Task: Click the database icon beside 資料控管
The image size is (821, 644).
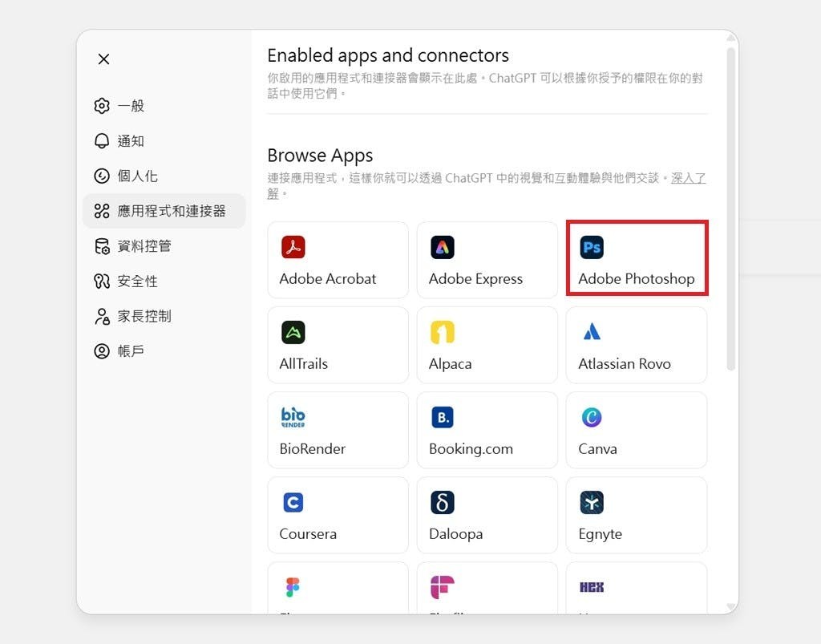Action: point(102,246)
